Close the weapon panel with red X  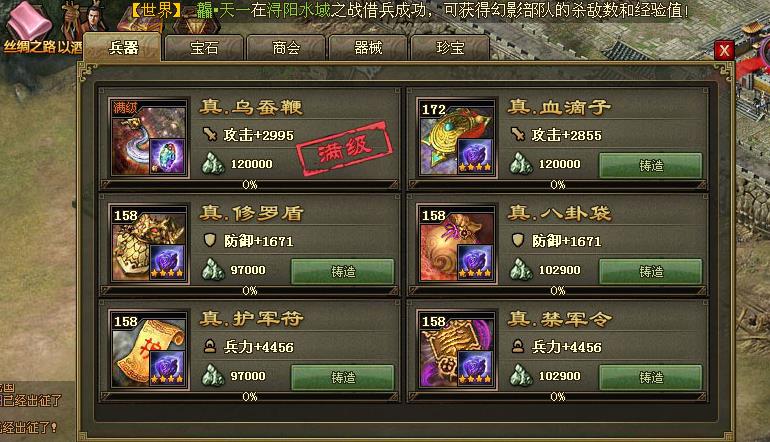pyautogui.click(x=724, y=50)
